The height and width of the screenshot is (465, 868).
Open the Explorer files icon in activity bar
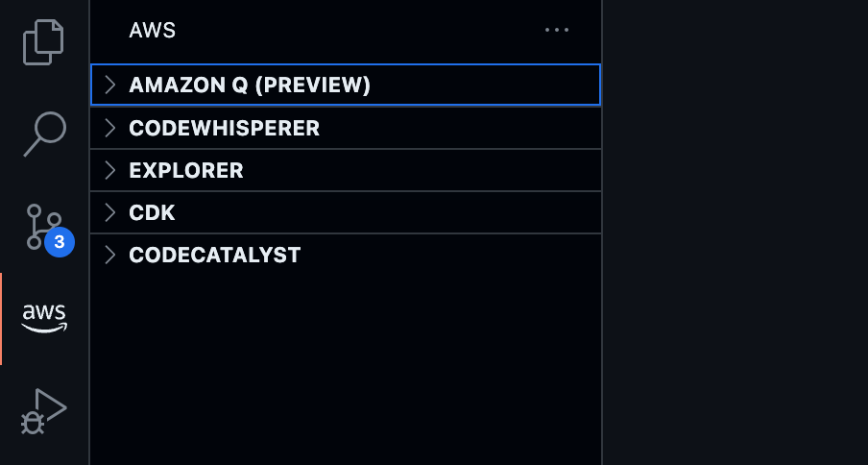pyautogui.click(x=43, y=41)
